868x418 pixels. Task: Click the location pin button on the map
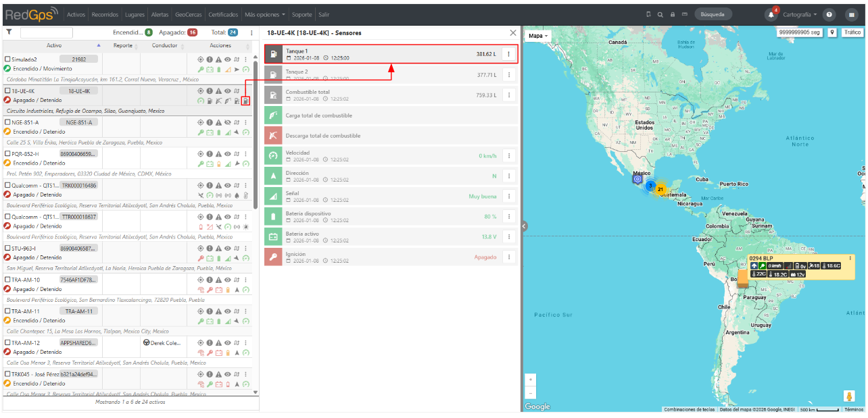(x=832, y=32)
